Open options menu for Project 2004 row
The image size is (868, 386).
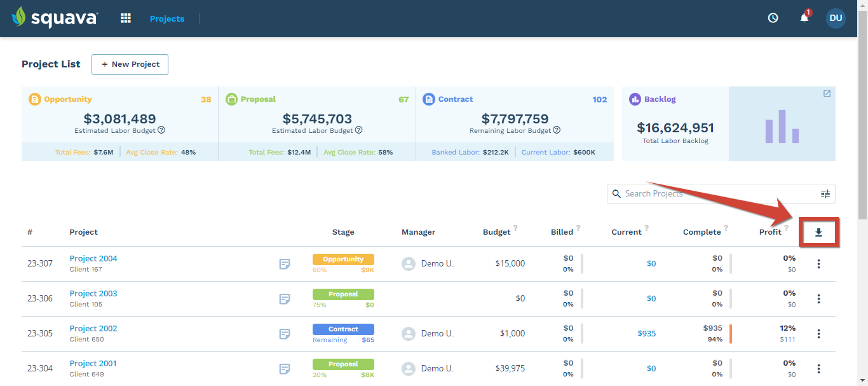[x=818, y=263]
